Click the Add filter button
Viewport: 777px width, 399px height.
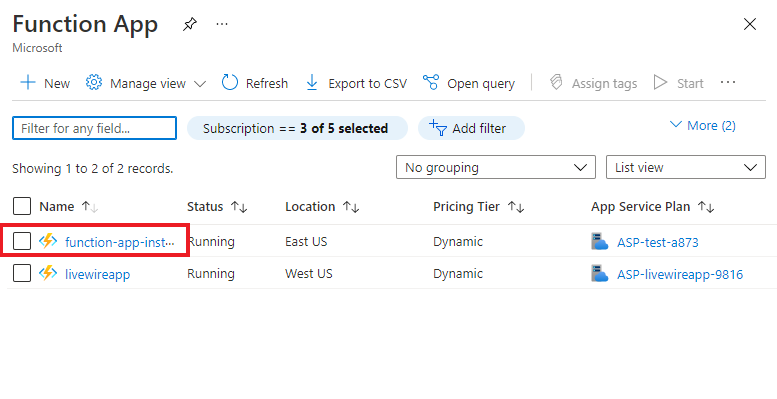coord(471,128)
